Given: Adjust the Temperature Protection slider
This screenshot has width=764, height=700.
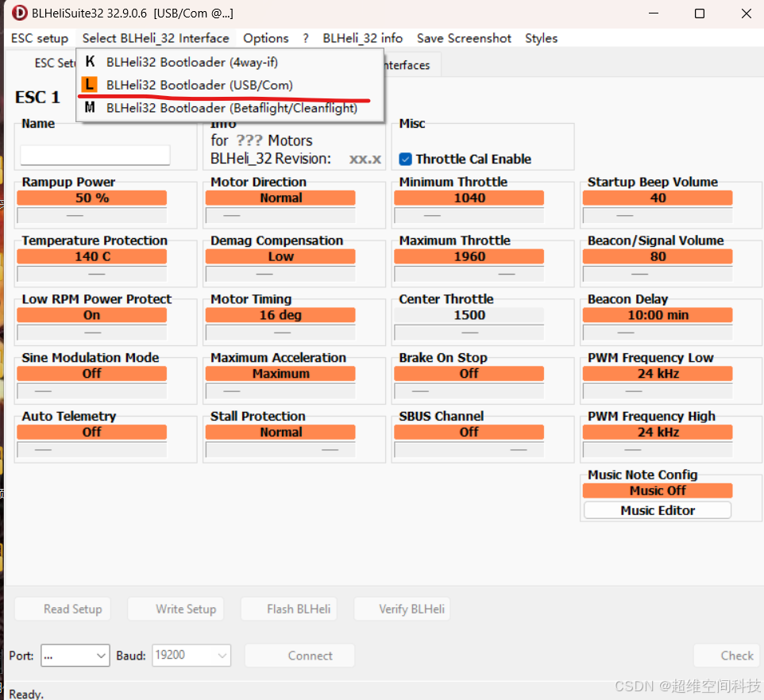Looking at the screenshot, I should coord(91,274).
